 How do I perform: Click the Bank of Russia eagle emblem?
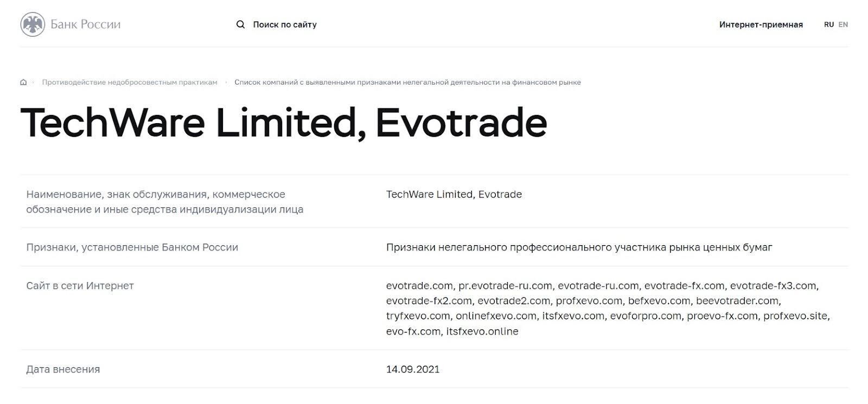33,24
